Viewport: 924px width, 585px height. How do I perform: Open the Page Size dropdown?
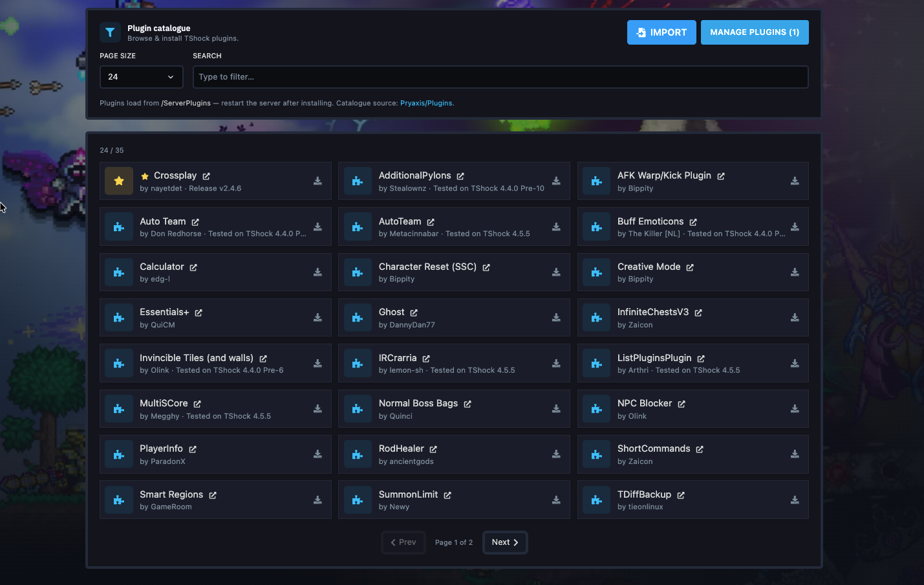tap(142, 77)
